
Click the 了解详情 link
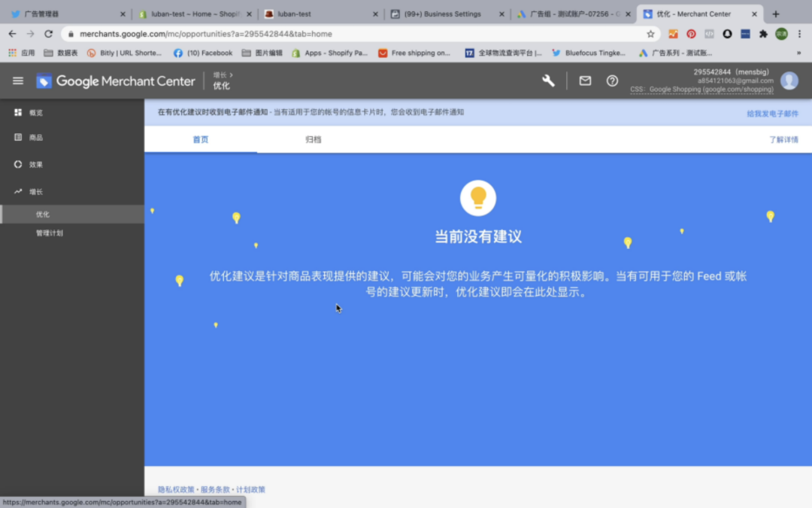tap(783, 138)
